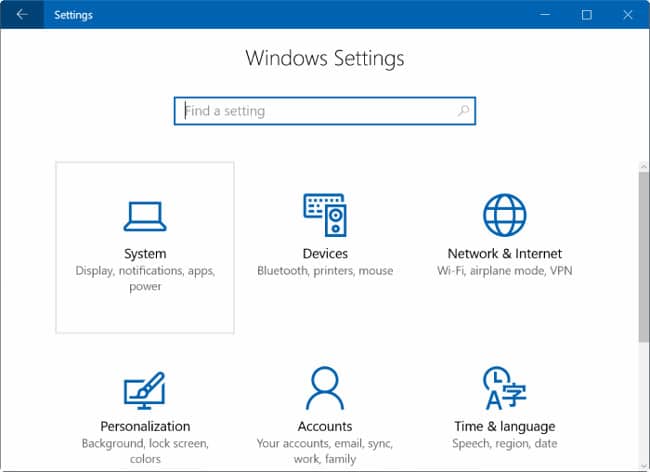Open the Network & Internet globe icon
Screen dimensions: 650x472
click(x=504, y=215)
